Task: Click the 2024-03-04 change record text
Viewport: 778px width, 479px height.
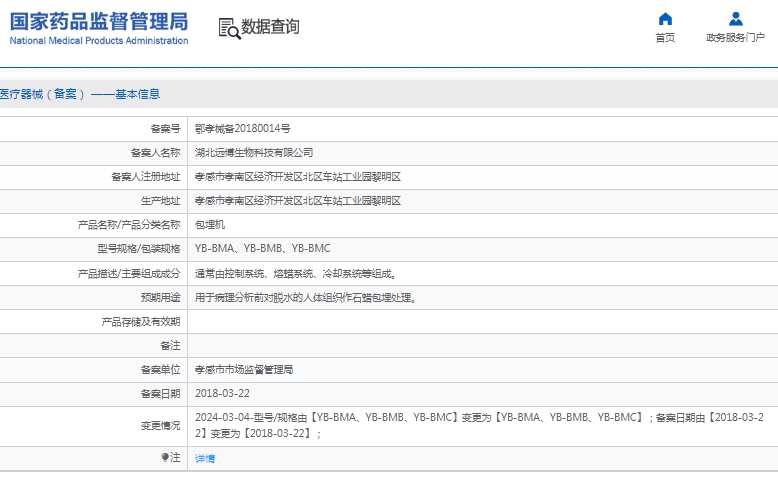Action: [479, 425]
